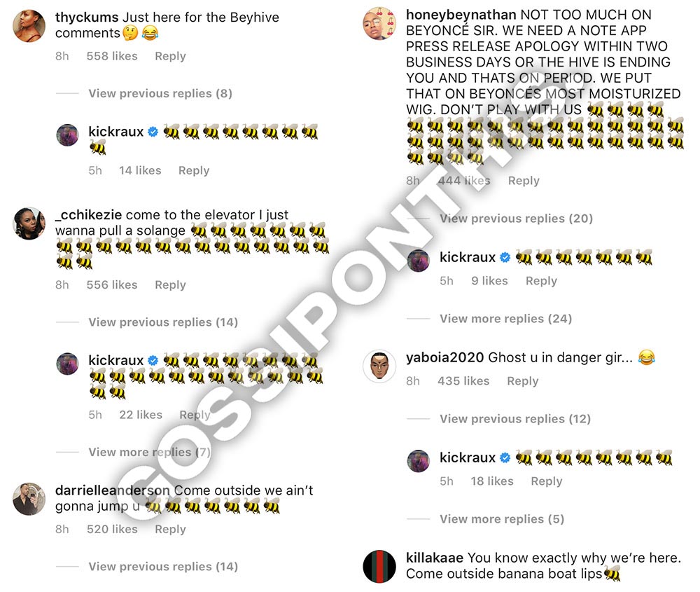Expand View more replies (5)
700x592 pixels.
[502, 518]
